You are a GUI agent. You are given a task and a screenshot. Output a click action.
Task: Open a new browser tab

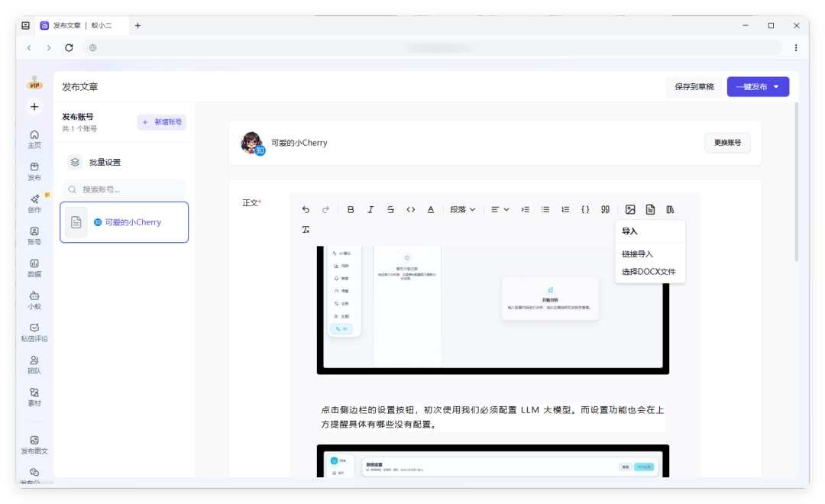[x=137, y=25]
